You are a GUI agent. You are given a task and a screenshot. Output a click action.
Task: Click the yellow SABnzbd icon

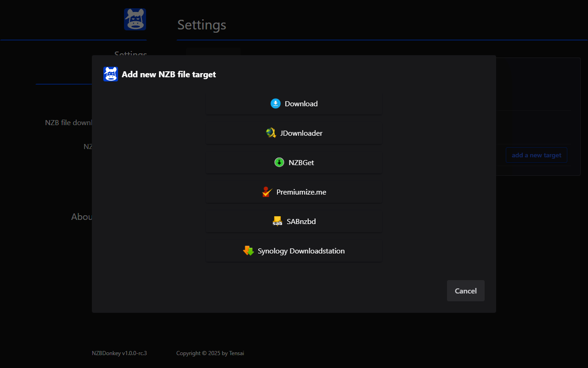pos(277,221)
